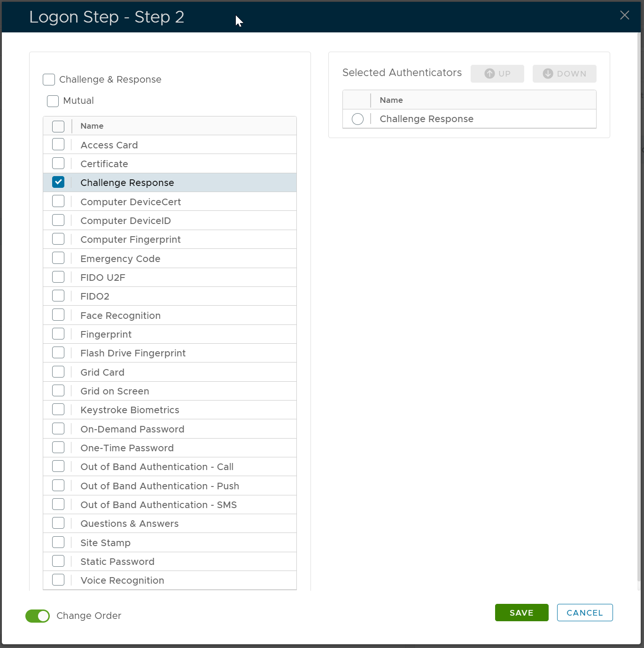Toggle the Change Order switch

pyautogui.click(x=38, y=616)
